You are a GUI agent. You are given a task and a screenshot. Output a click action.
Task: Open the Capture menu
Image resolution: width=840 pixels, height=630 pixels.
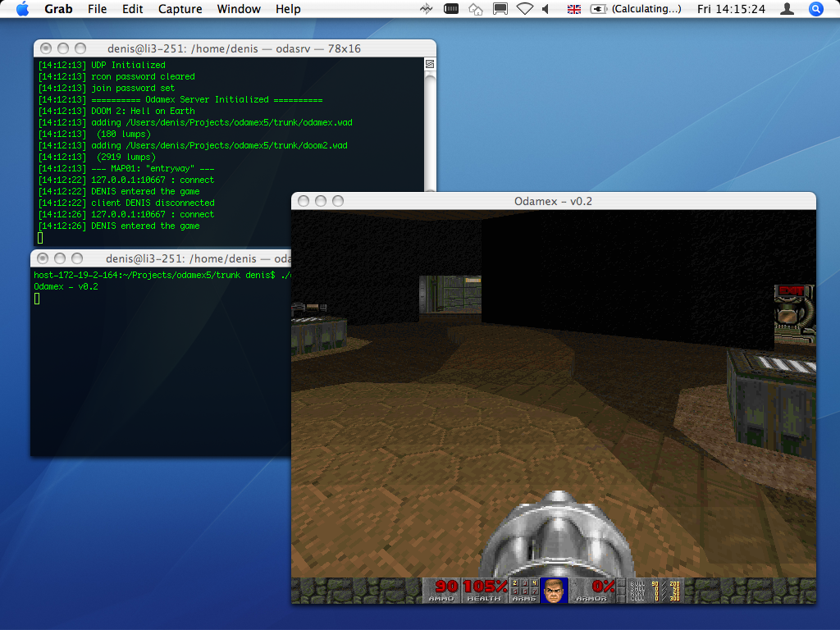pos(180,9)
